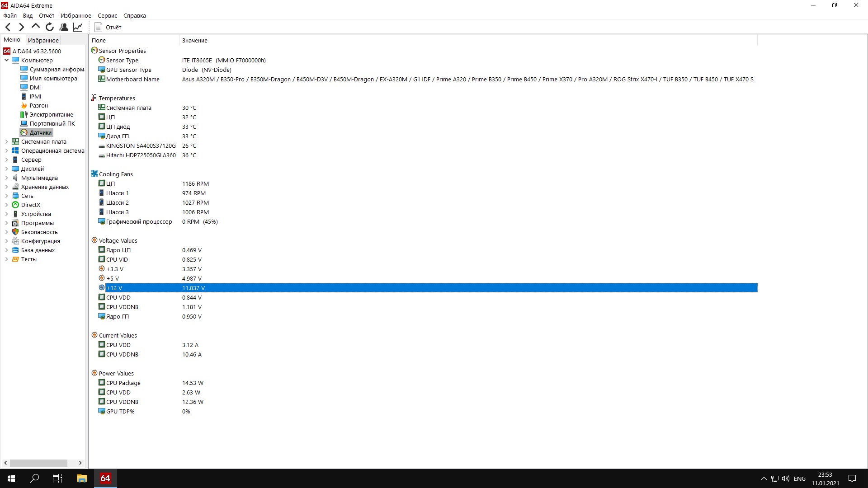Open Электропитание power management item
Image resolution: width=868 pixels, height=488 pixels.
[47, 114]
